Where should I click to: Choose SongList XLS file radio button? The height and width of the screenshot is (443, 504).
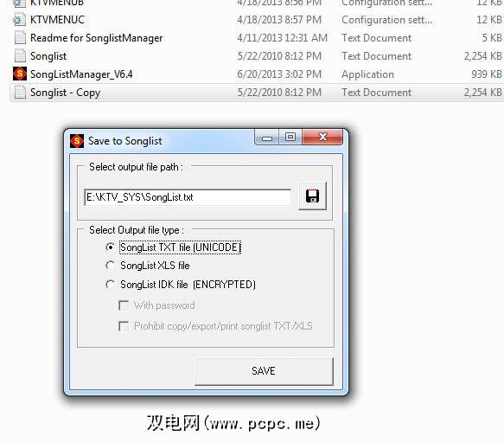click(x=110, y=266)
